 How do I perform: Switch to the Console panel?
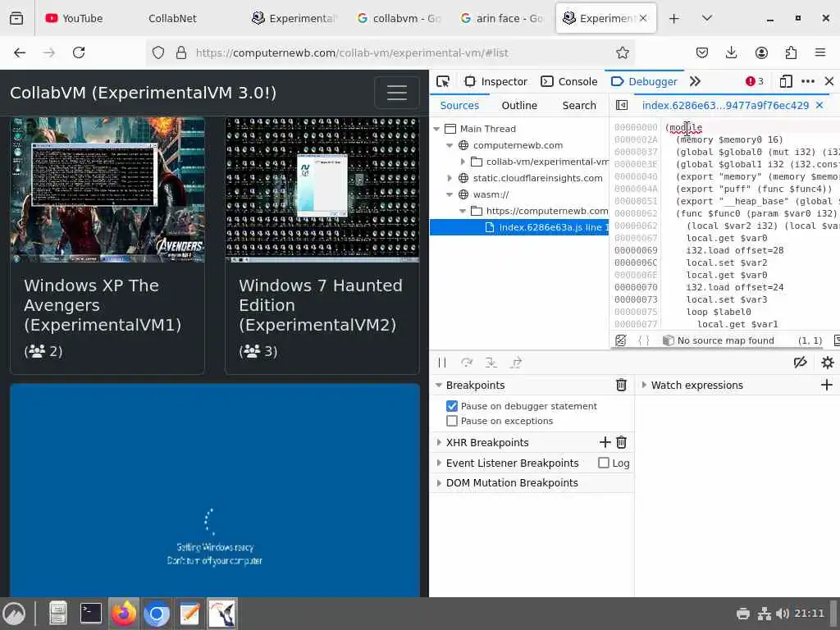tap(569, 81)
